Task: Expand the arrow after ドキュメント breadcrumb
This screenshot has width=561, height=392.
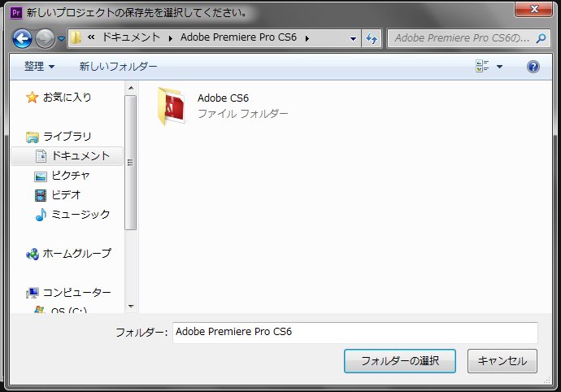Action: click(170, 38)
